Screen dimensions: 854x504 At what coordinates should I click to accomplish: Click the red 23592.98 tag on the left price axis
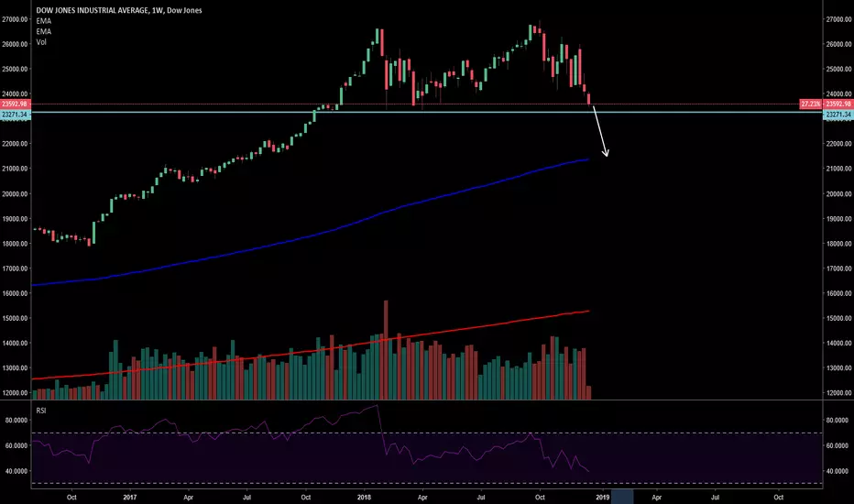(16, 104)
